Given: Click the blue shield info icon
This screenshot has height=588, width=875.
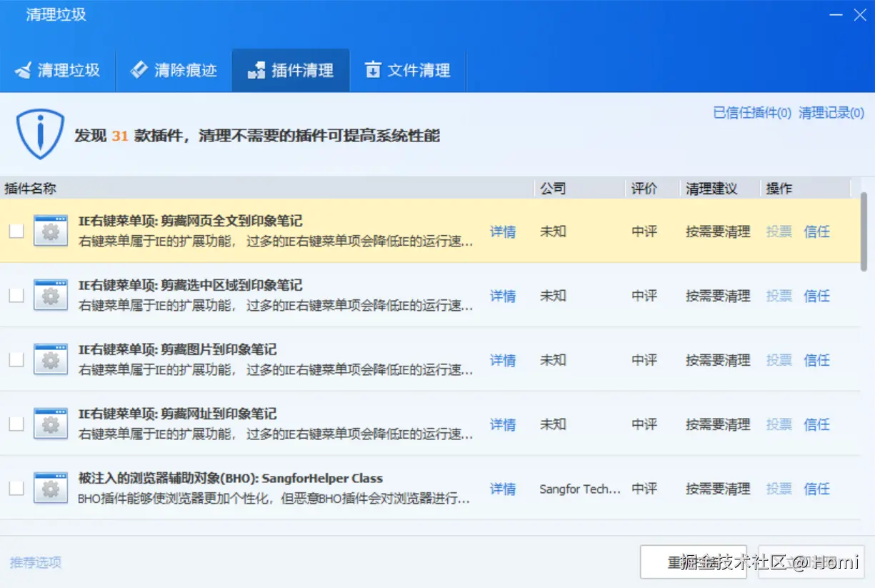Looking at the screenshot, I should pos(41,134).
